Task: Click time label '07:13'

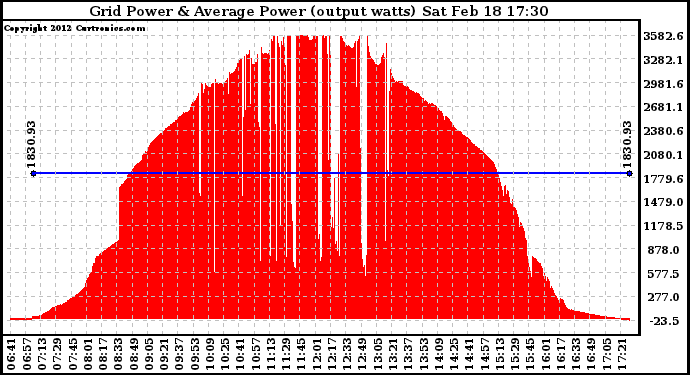Action: 42,354
